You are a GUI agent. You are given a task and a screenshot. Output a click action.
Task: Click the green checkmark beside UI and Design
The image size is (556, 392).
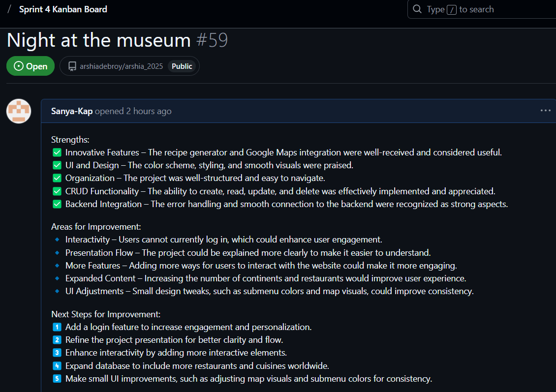tap(57, 165)
